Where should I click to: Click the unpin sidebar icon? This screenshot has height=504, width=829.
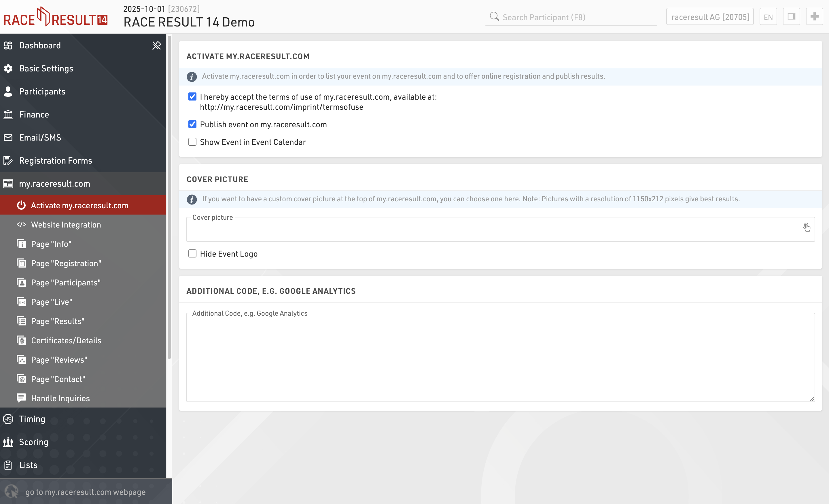click(156, 46)
